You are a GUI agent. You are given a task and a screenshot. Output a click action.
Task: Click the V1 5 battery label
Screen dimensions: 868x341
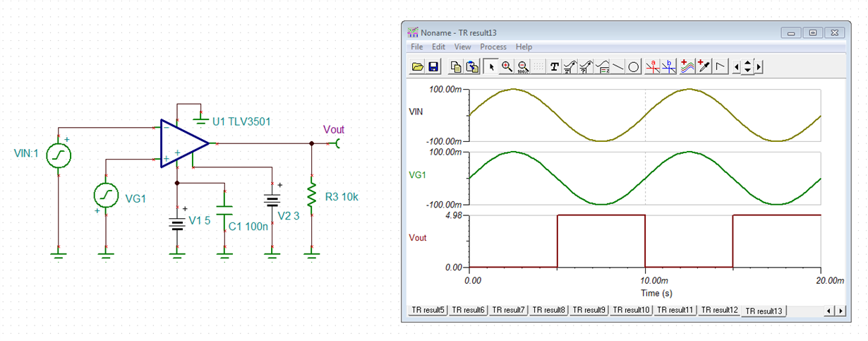200,220
